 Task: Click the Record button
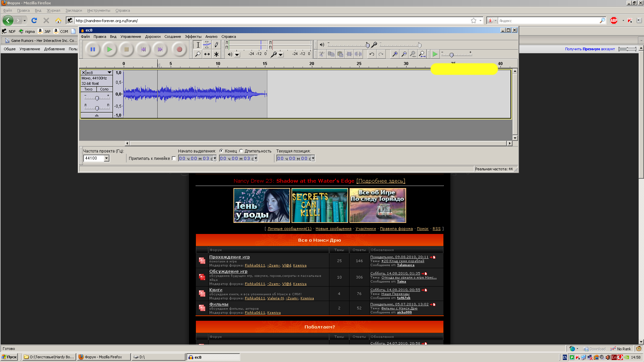coord(179,50)
